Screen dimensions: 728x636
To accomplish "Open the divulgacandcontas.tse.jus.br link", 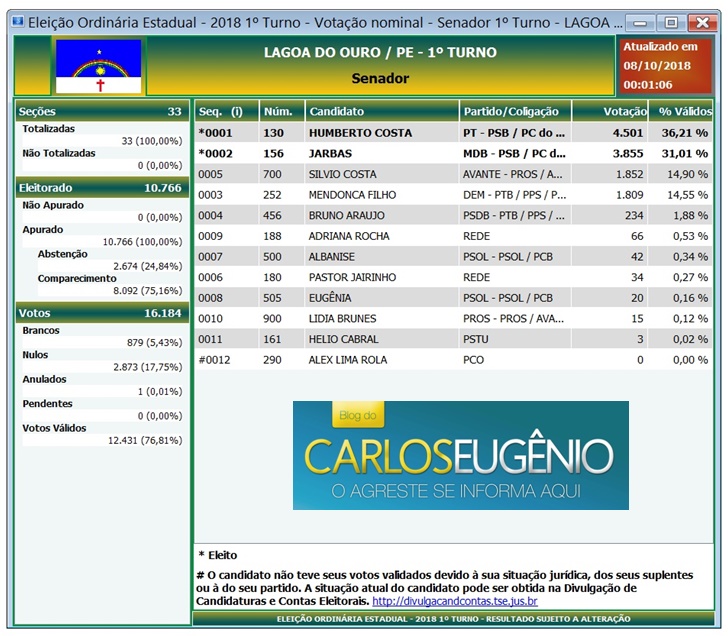I will coord(455,601).
